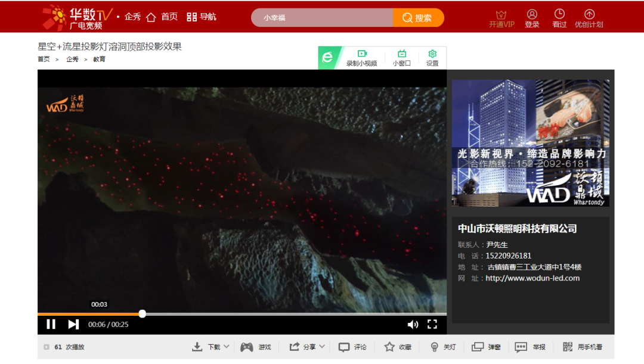The height and width of the screenshot is (364, 644).
Task: Open the 导航 grid navigation menu
Action: coord(202,17)
